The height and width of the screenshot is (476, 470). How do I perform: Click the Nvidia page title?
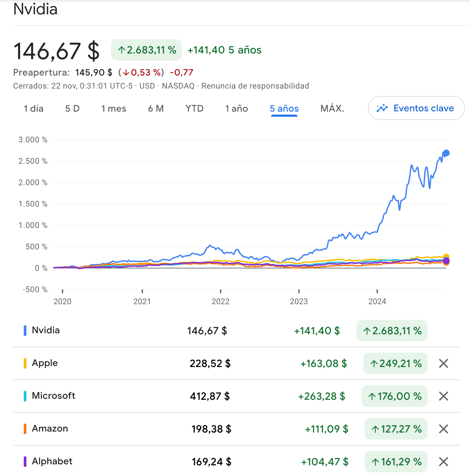pyautogui.click(x=35, y=9)
